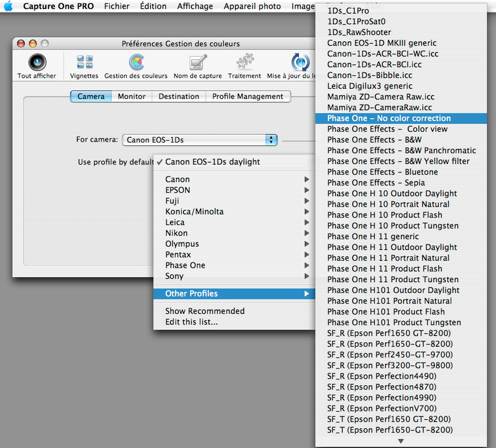Select SF_R (Epson PerfectionV700) profile
Image resolution: width=496 pixels, height=448 pixels.
click(401, 408)
